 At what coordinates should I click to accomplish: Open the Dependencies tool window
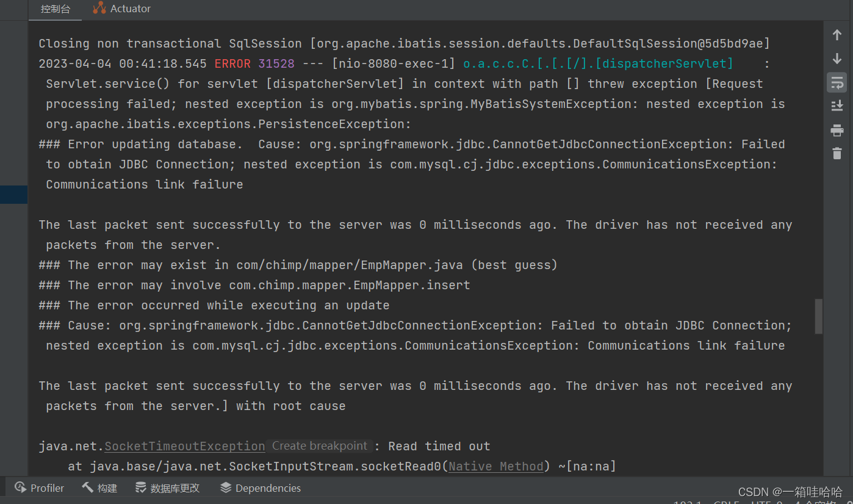pyautogui.click(x=261, y=488)
